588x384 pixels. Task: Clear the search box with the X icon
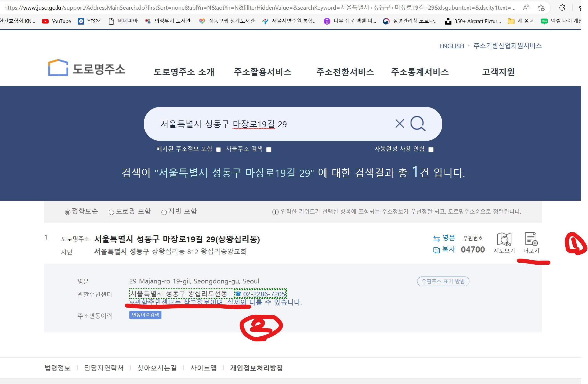pyautogui.click(x=399, y=124)
